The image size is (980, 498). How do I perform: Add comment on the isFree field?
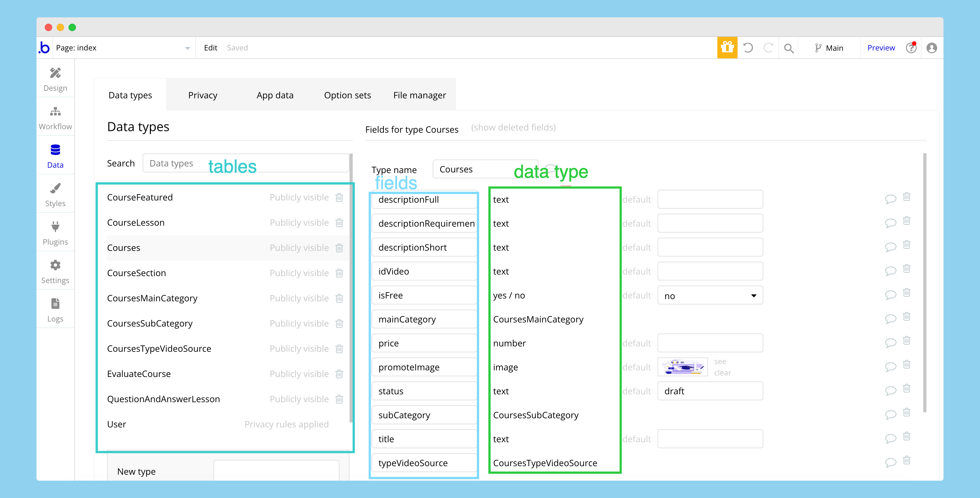(890, 295)
